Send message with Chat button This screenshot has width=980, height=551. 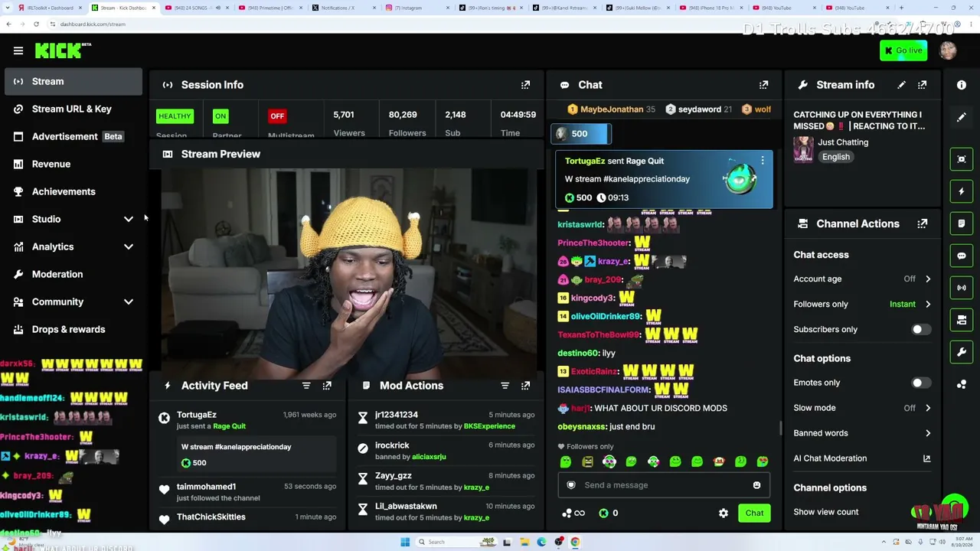click(754, 514)
